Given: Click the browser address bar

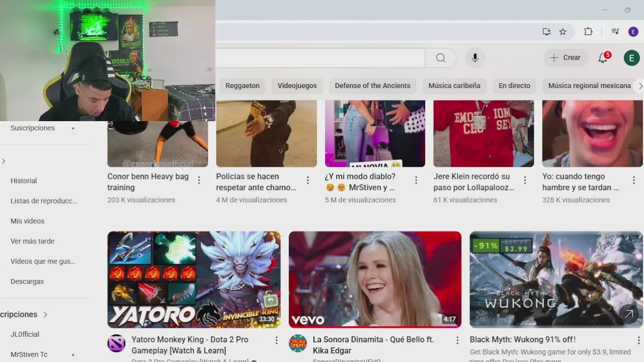Looking at the screenshot, I should coord(376,32).
